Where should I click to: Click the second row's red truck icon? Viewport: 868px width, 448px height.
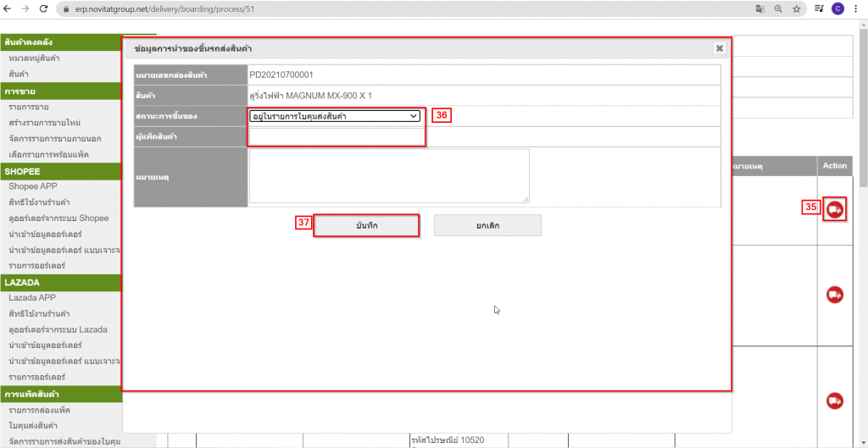click(834, 295)
